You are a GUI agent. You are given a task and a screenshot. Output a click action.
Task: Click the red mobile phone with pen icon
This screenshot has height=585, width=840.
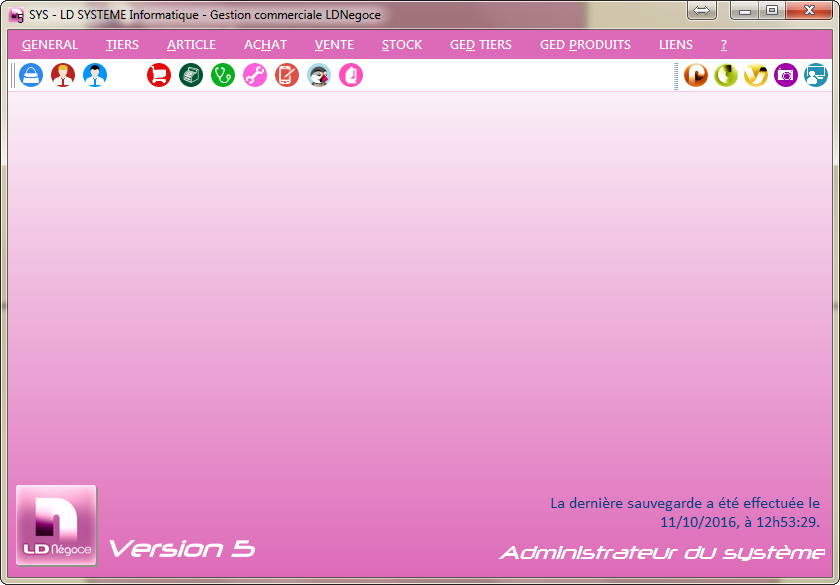(287, 75)
